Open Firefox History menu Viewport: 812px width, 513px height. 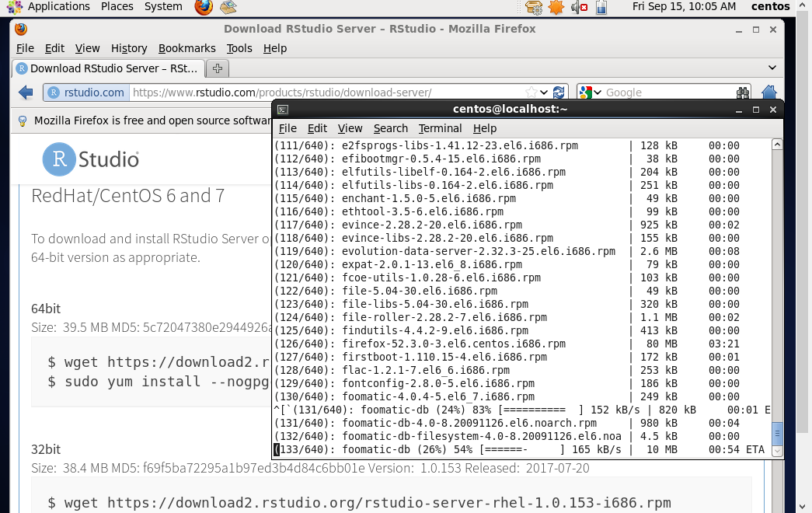pos(129,48)
